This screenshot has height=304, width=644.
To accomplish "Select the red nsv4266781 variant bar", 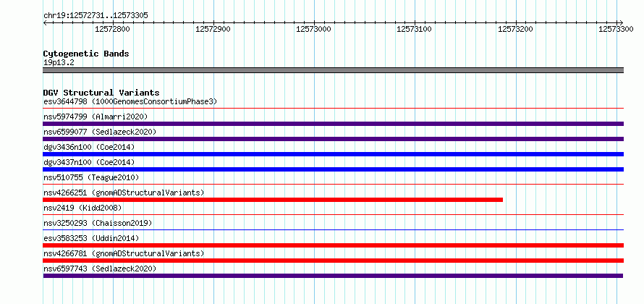I will (x=333, y=261).
